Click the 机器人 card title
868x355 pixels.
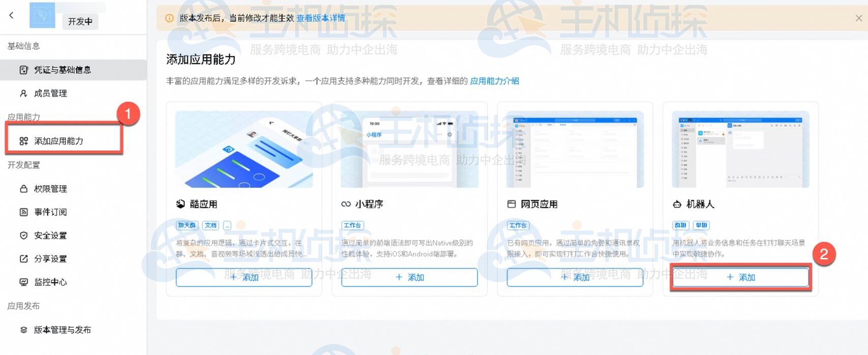pos(700,204)
